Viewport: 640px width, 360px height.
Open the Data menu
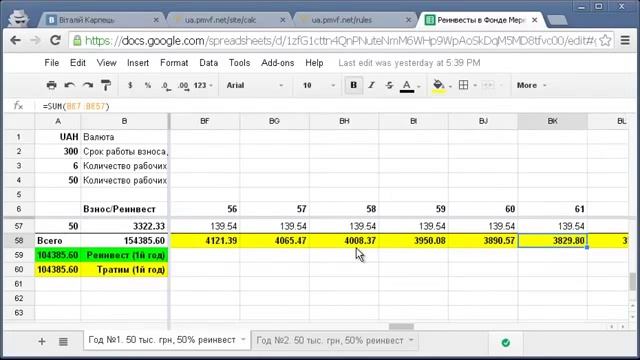click(x=208, y=63)
